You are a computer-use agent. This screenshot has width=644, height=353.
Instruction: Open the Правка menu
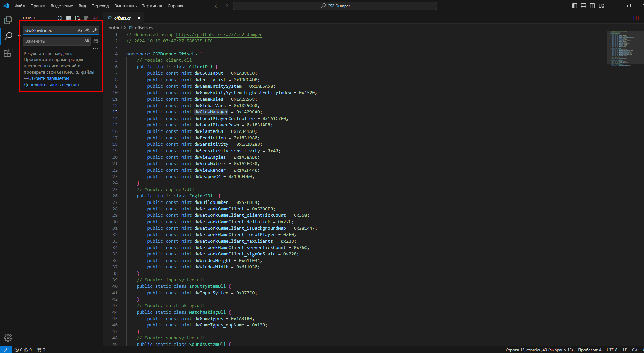coord(38,6)
